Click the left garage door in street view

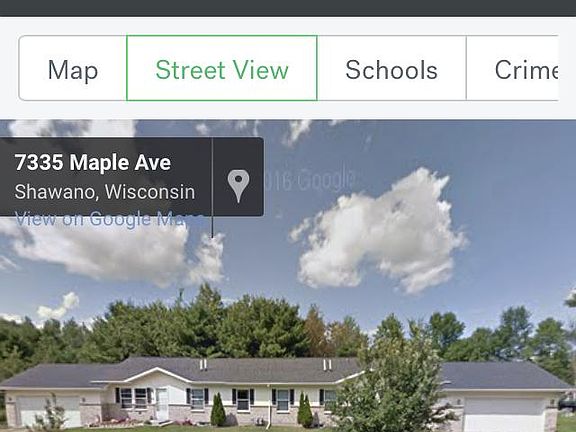48,411
